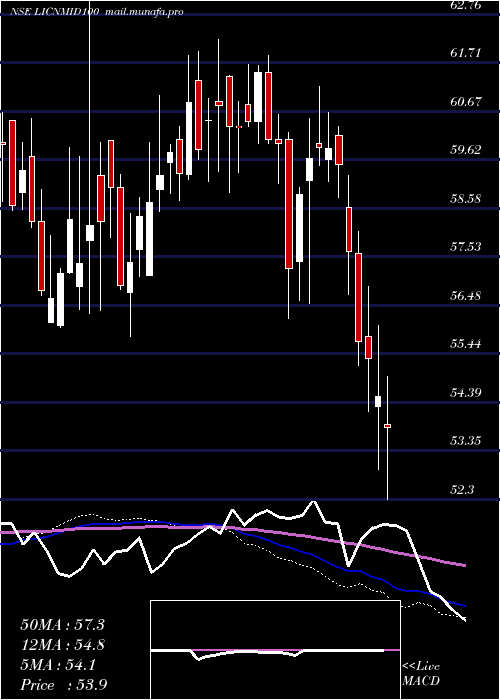The width and height of the screenshot is (500, 700).
Task: Click the tallest red candlestick below 59.62
Action: click(289, 204)
